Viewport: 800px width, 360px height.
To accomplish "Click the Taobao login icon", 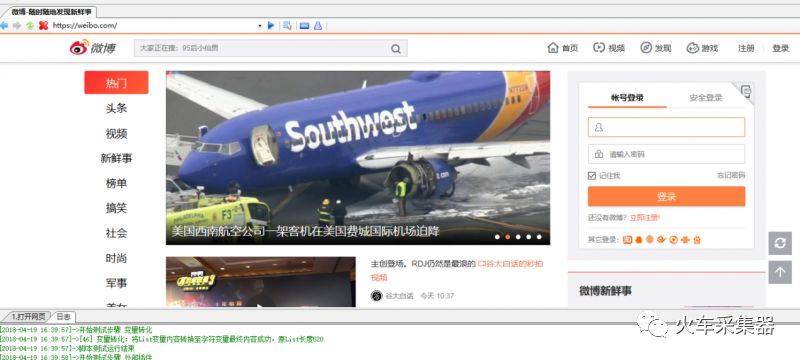I will click(x=628, y=240).
